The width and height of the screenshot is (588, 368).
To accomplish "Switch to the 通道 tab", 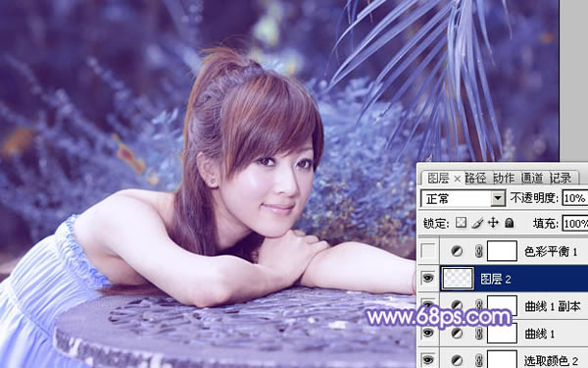I will (532, 178).
